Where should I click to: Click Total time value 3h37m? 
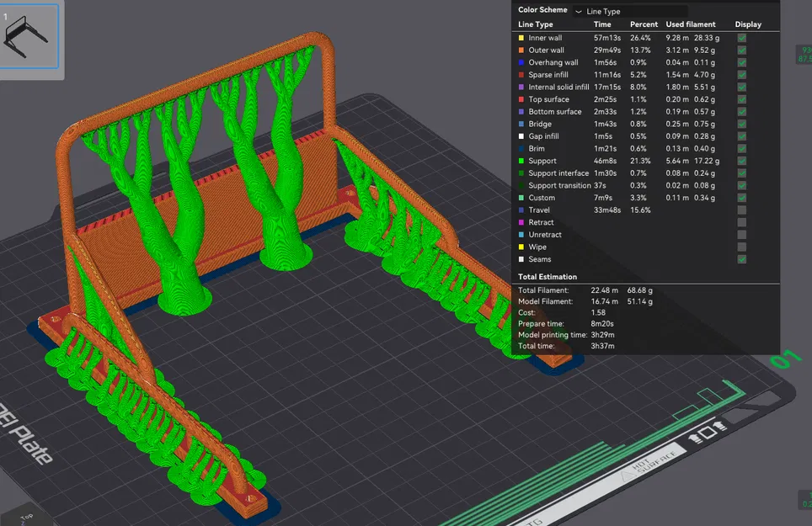click(x=602, y=346)
